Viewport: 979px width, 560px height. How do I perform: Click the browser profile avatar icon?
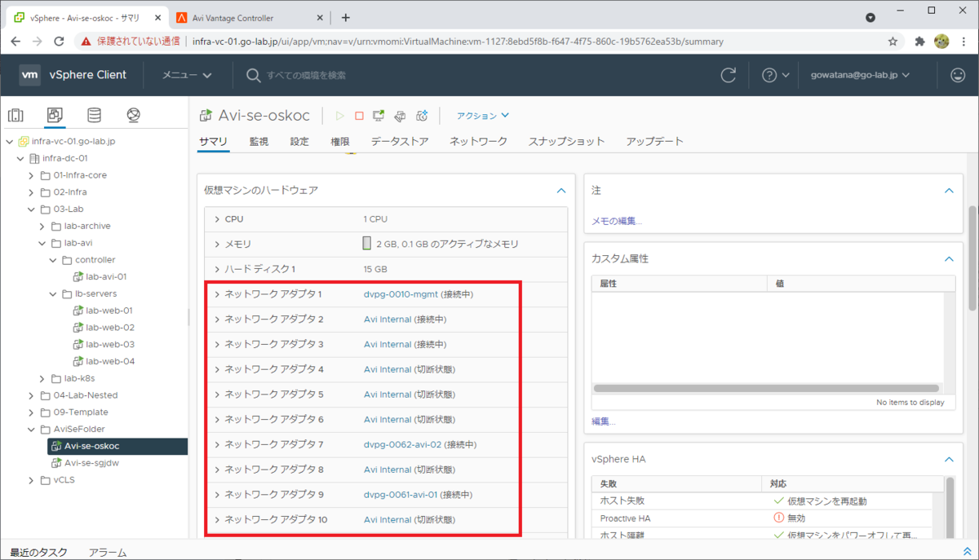tap(941, 41)
